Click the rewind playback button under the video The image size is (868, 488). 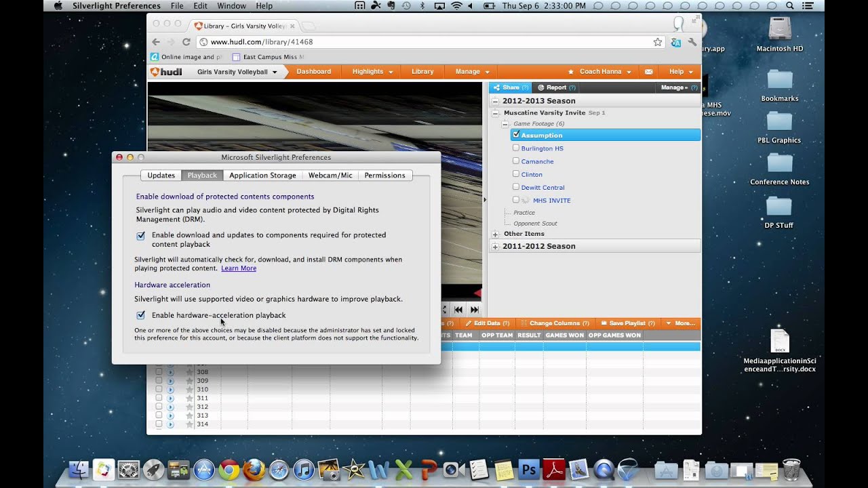click(458, 310)
